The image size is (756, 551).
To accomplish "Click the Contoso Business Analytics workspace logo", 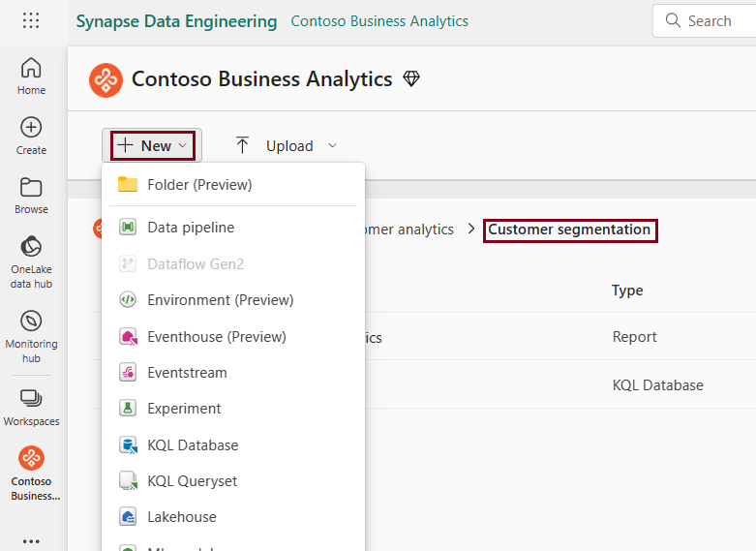I will point(106,80).
